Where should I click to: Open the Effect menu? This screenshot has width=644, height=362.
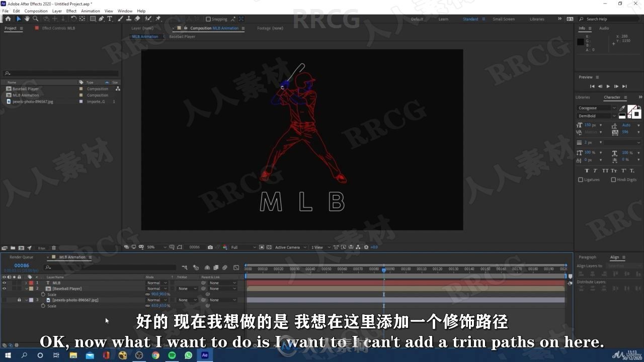coord(71,11)
